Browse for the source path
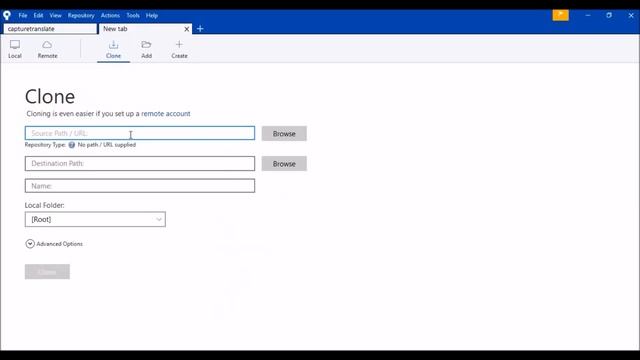The height and width of the screenshot is (360, 640). (x=284, y=133)
